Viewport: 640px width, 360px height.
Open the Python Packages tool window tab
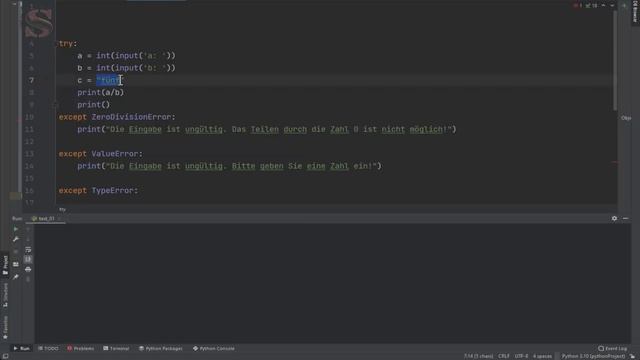pyautogui.click(x=160, y=349)
